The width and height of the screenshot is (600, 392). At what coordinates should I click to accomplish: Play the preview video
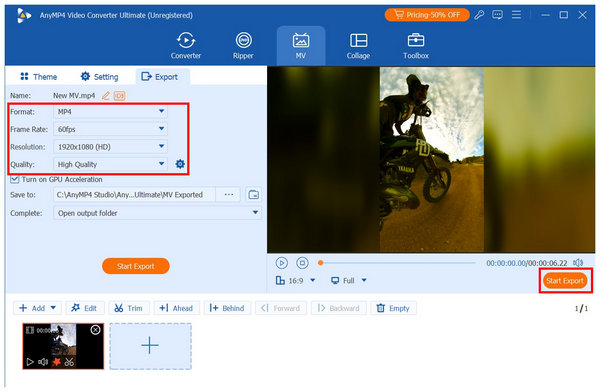pos(282,263)
